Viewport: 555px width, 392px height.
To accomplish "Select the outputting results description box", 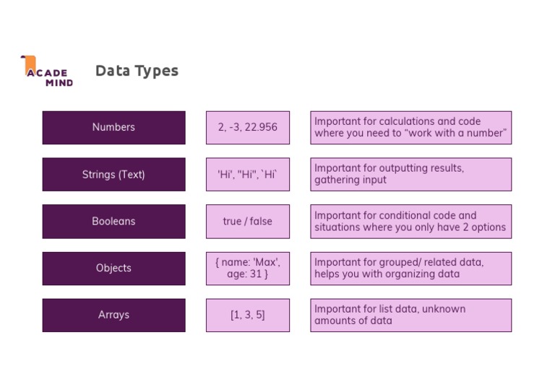I will (x=410, y=174).
